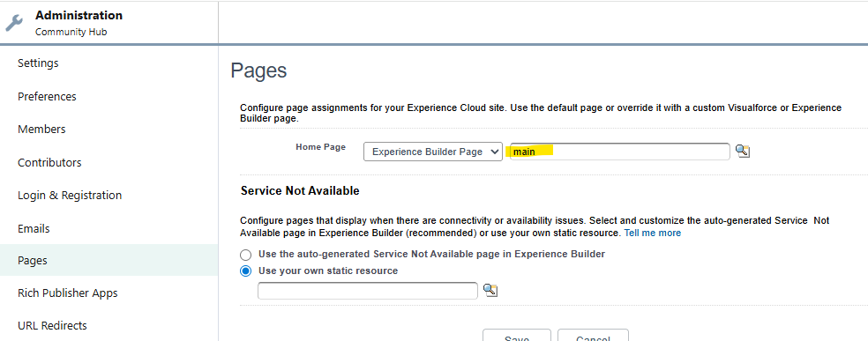Click the Service Not Available heading
Screen dimensions: 868x341
300,191
